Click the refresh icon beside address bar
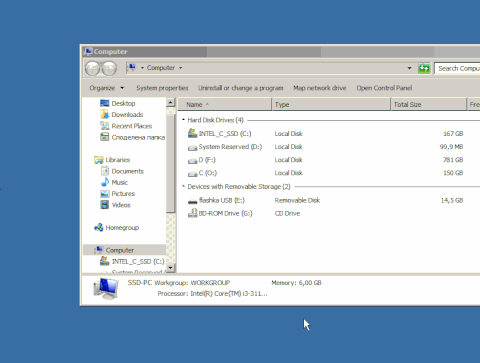Image resolution: width=480 pixels, height=363 pixels. pyautogui.click(x=424, y=68)
